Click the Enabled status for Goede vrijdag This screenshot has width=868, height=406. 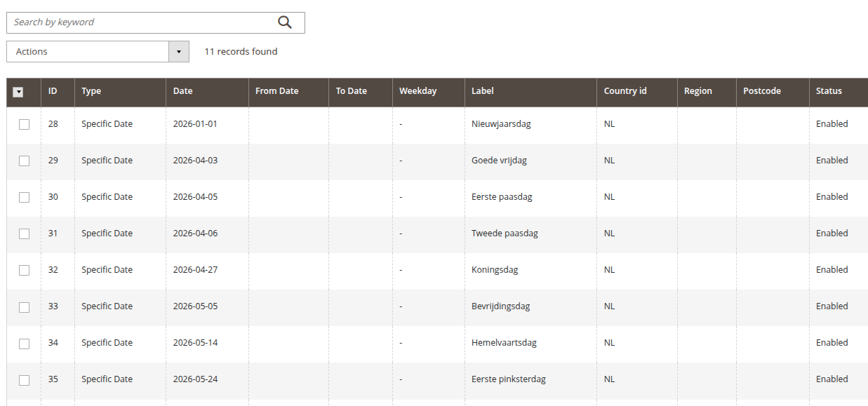pyautogui.click(x=832, y=161)
